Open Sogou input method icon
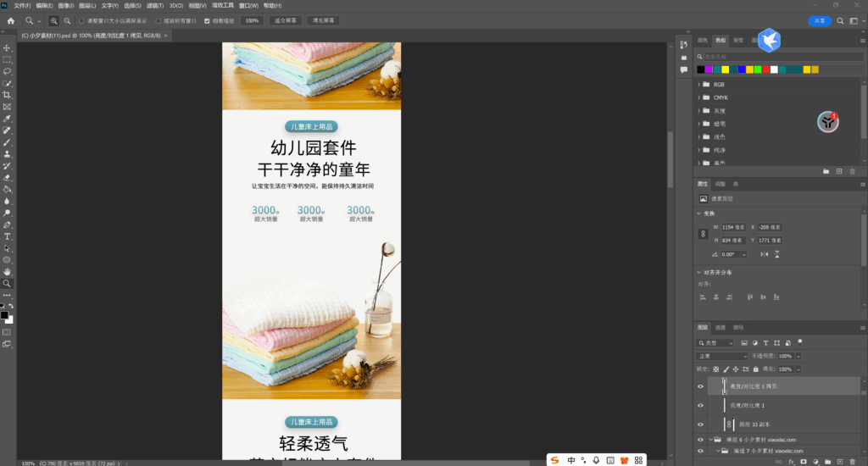Screen dimensions: 868x466 point(554,460)
